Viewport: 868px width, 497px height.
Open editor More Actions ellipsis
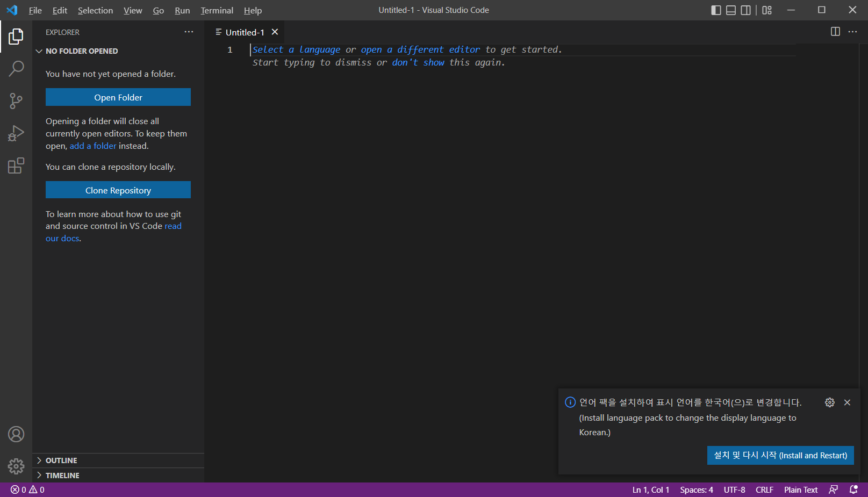[x=853, y=32]
